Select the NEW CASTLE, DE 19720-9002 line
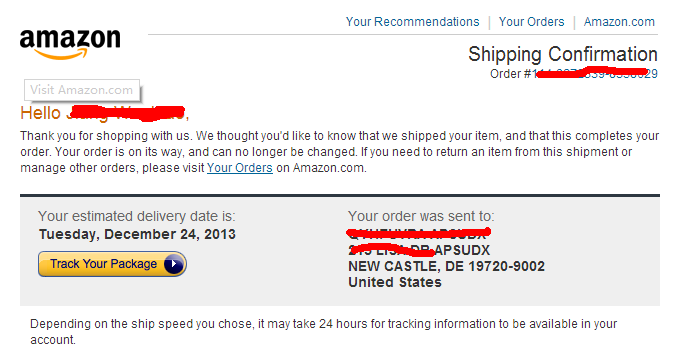The height and width of the screenshot is (360, 676). tap(446, 266)
